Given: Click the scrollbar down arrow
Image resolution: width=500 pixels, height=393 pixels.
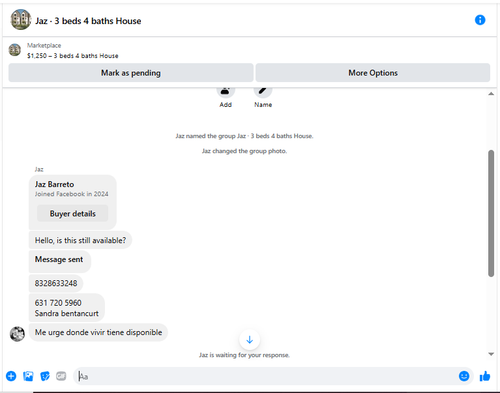Looking at the screenshot, I should (x=491, y=354).
